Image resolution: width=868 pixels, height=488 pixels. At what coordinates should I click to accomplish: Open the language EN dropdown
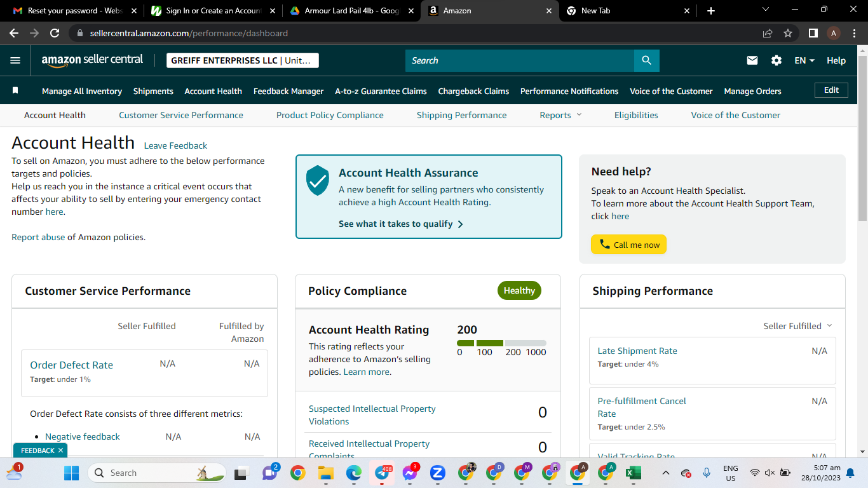tap(804, 60)
